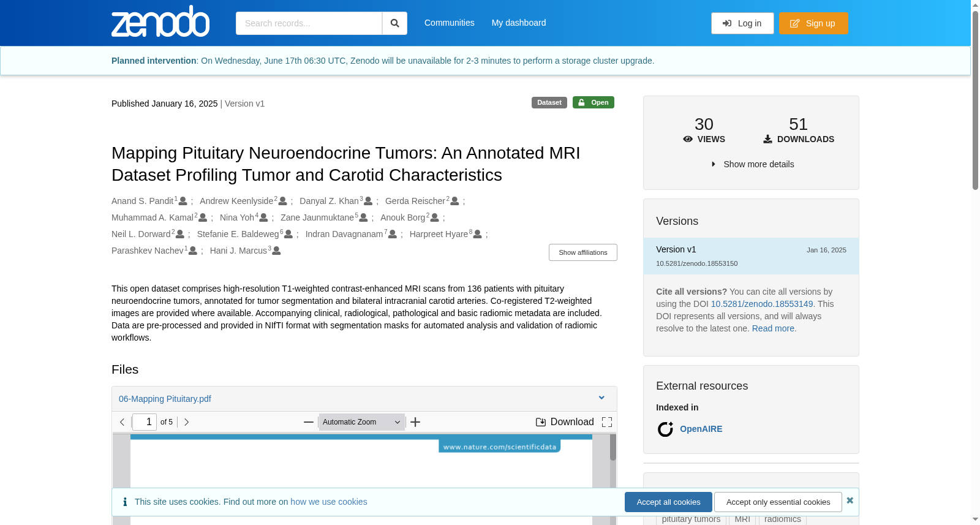
Task: Click the profile icon next to Danyal Z. Khan
Action: point(368,201)
